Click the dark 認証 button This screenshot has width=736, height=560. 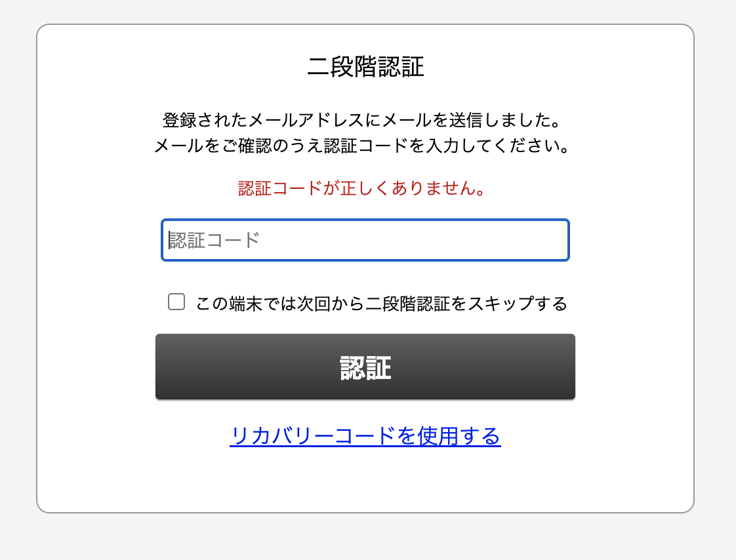(365, 367)
